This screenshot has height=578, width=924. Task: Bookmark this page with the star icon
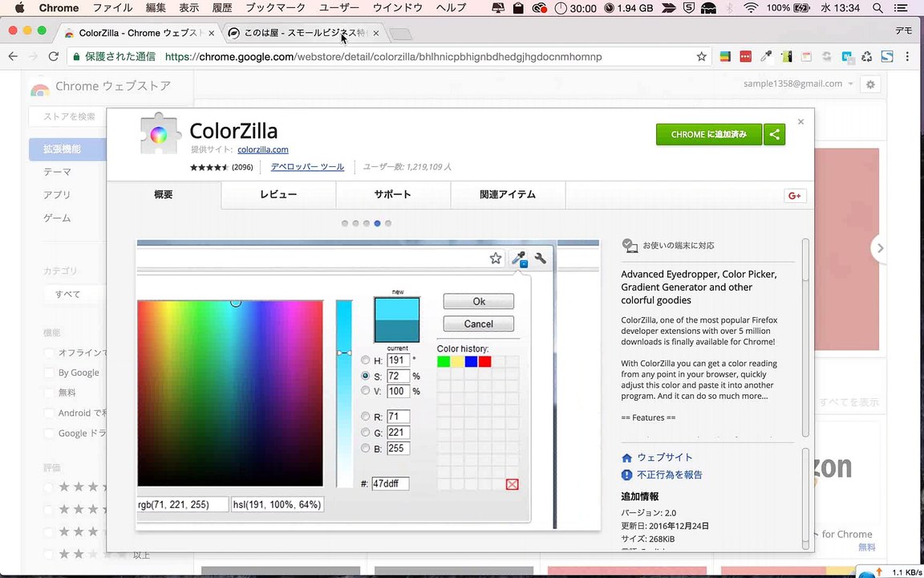pyautogui.click(x=701, y=57)
